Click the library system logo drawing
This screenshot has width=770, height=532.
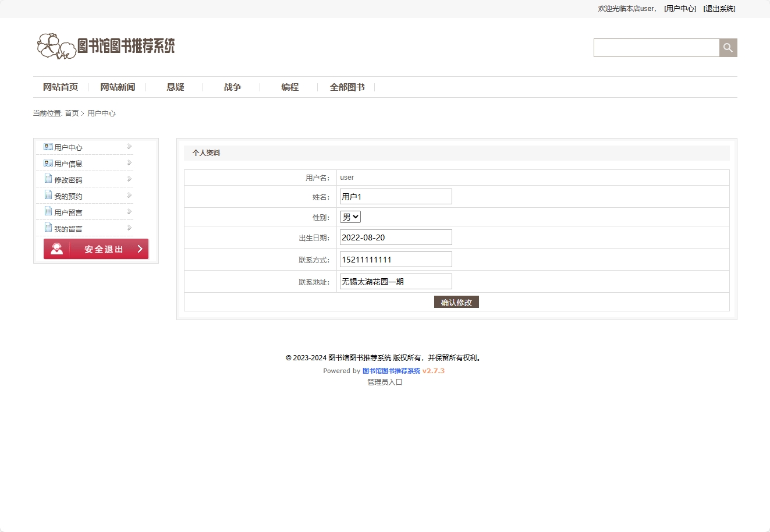tap(56, 46)
